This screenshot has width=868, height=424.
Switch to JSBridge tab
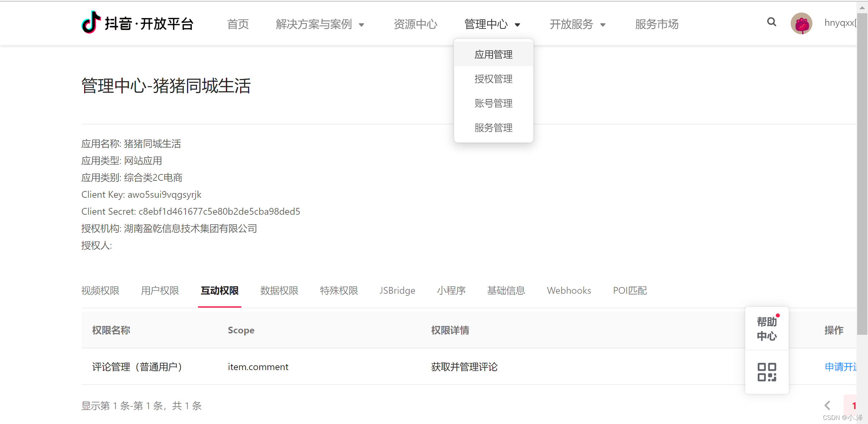point(397,291)
